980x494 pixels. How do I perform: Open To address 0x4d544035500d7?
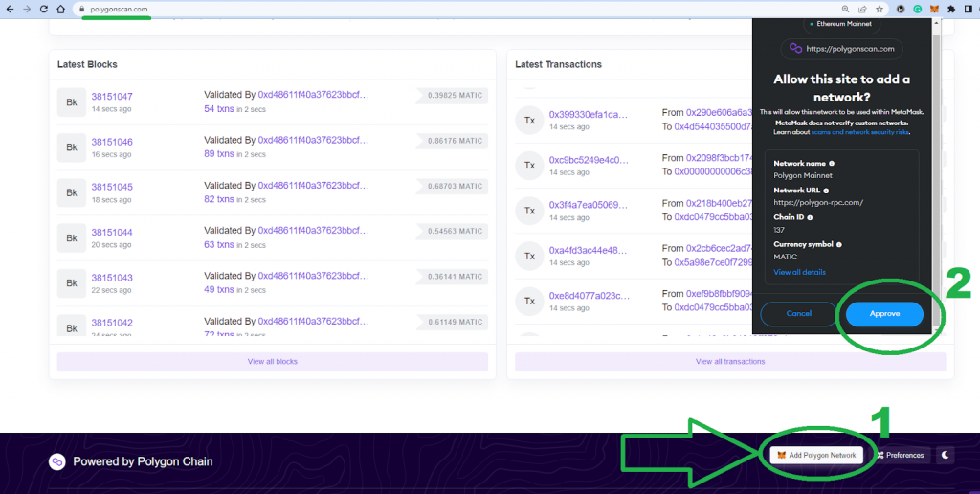tap(713, 126)
